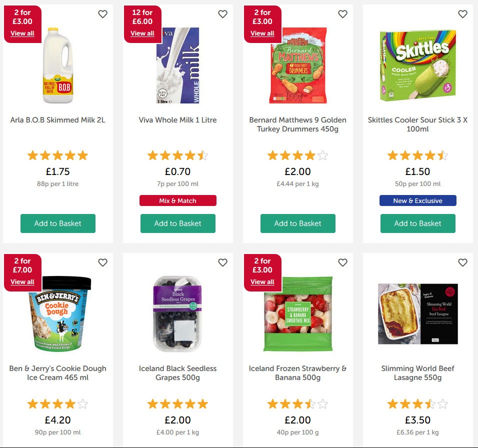Click the heart icon on Arla B.O.B Skimmed Milk

tap(103, 14)
